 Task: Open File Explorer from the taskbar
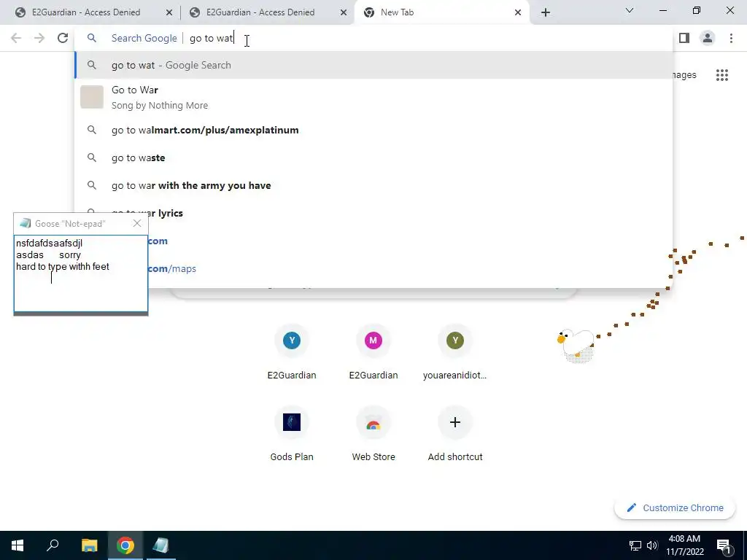click(x=89, y=545)
